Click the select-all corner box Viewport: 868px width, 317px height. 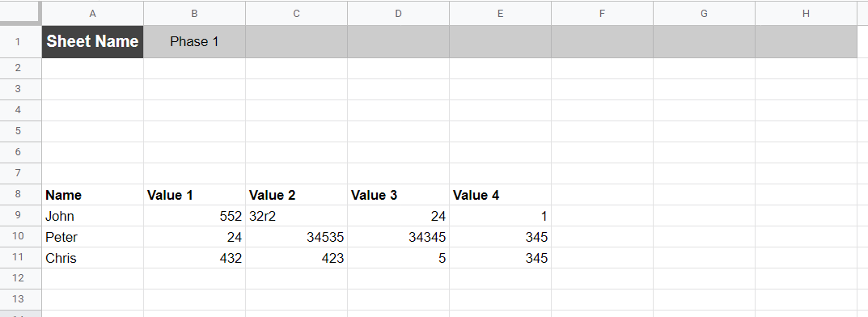[x=20, y=12]
